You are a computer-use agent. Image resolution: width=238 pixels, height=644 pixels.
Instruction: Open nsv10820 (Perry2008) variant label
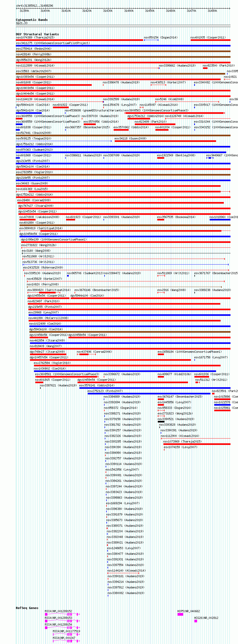(x=43, y=284)
